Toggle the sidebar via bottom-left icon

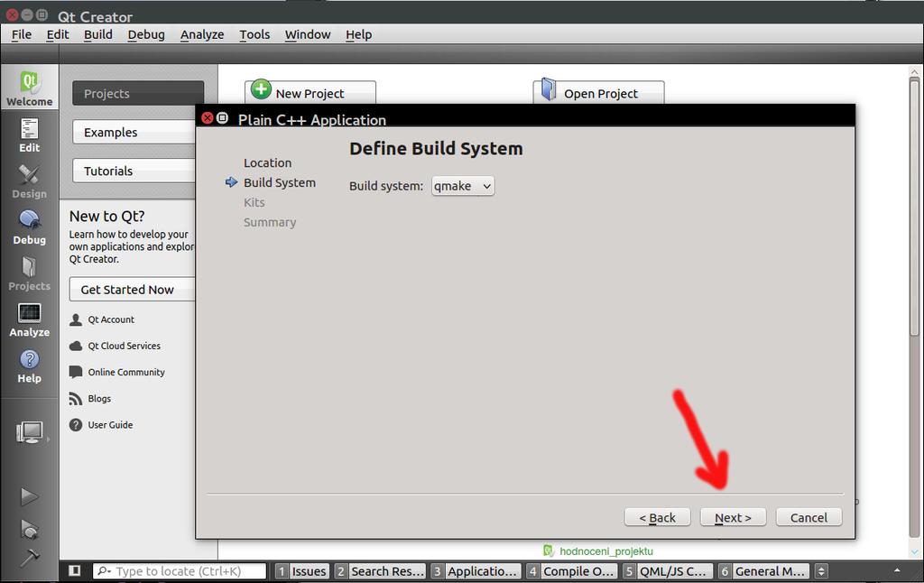click(74, 570)
